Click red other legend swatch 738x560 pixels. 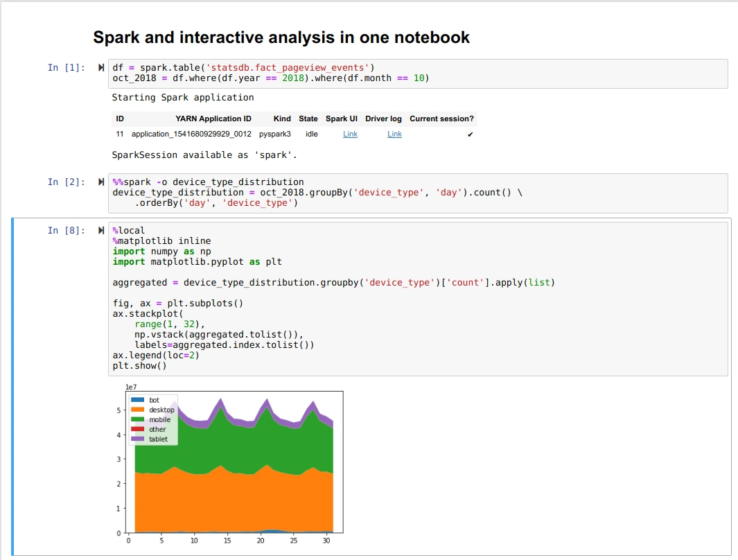pyautogui.click(x=137, y=429)
